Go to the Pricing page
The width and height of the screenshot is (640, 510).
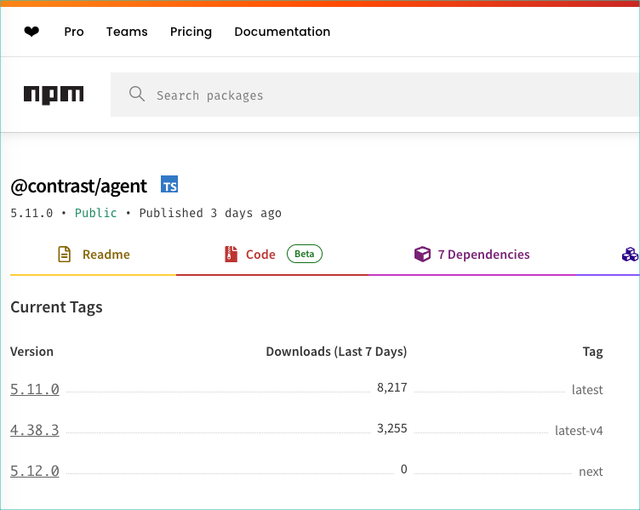(191, 32)
